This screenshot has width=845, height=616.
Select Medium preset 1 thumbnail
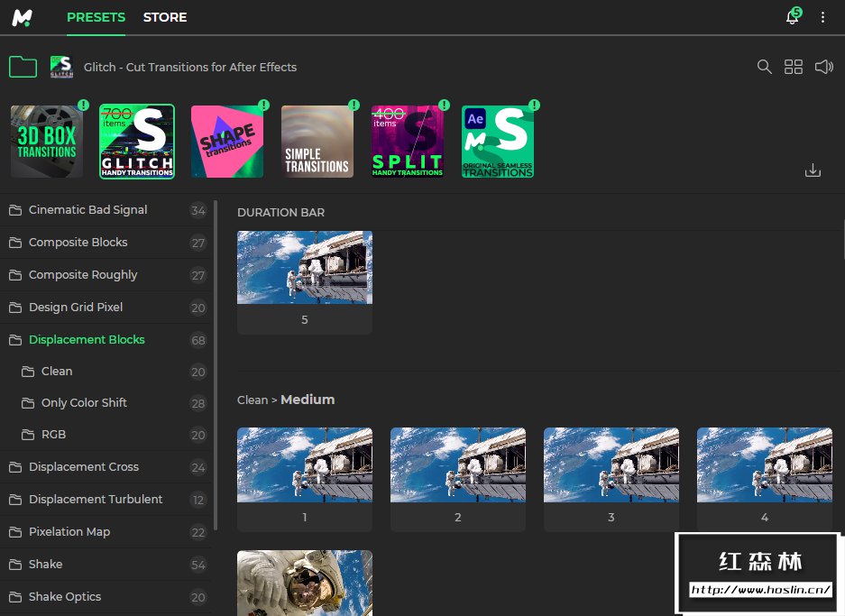click(305, 464)
